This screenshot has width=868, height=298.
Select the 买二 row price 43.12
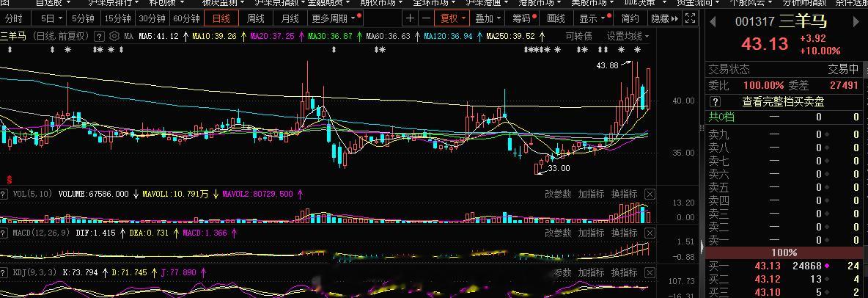[768, 279]
